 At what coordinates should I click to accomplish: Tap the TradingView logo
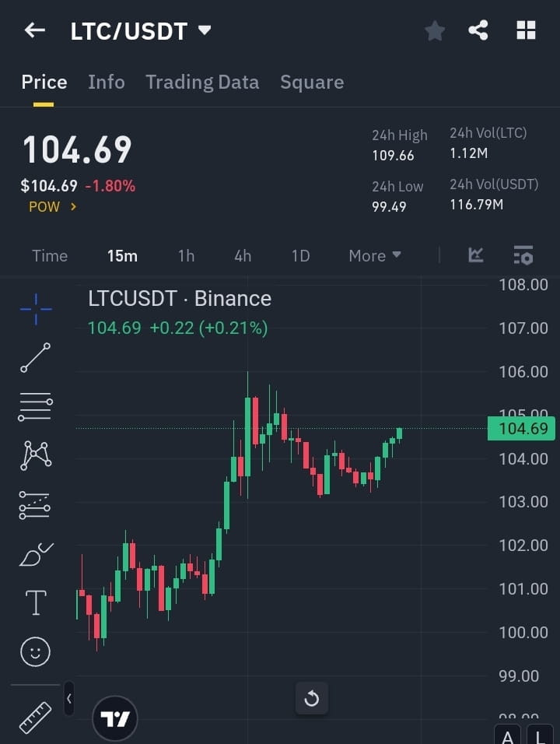[115, 719]
